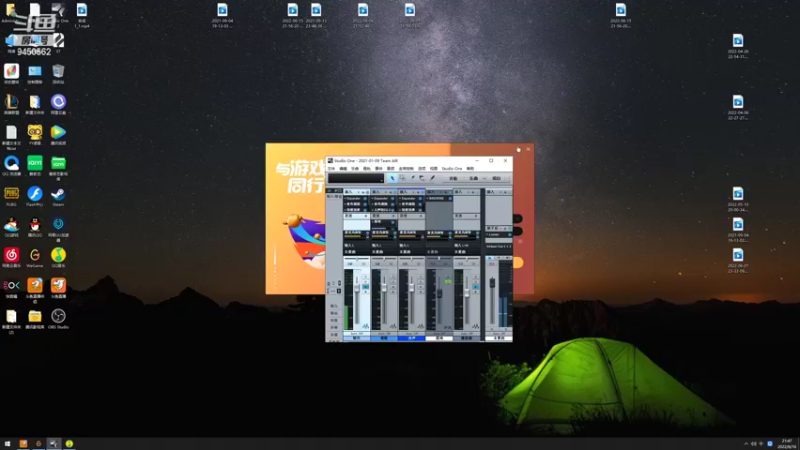This screenshot has width=800, height=450.
Task: Click the 项目 page button
Action: pos(496,178)
